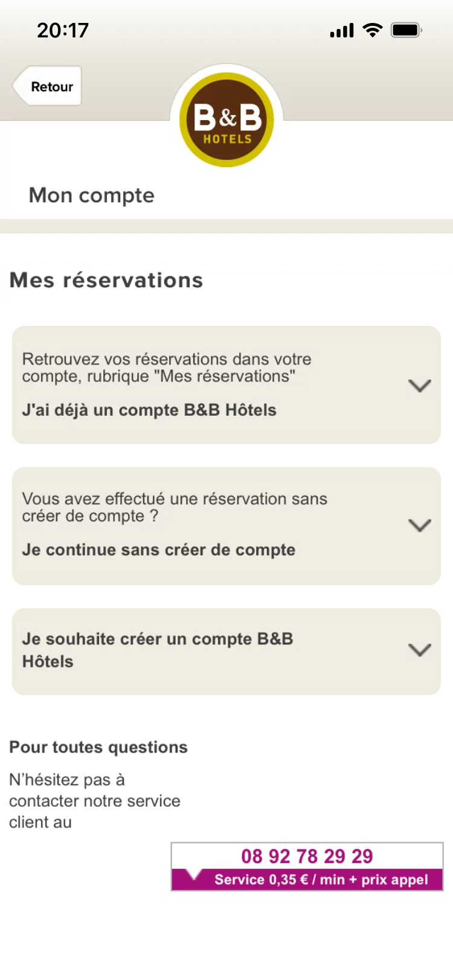
Task: Tap the "Pour toutes questions" heading
Action: tap(98, 747)
